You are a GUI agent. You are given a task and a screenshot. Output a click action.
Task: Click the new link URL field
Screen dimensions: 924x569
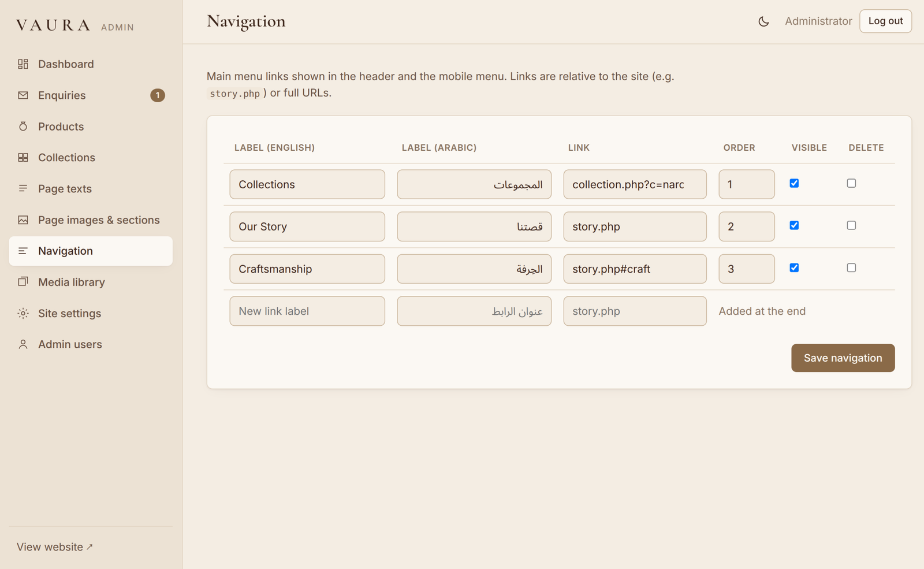tap(635, 311)
